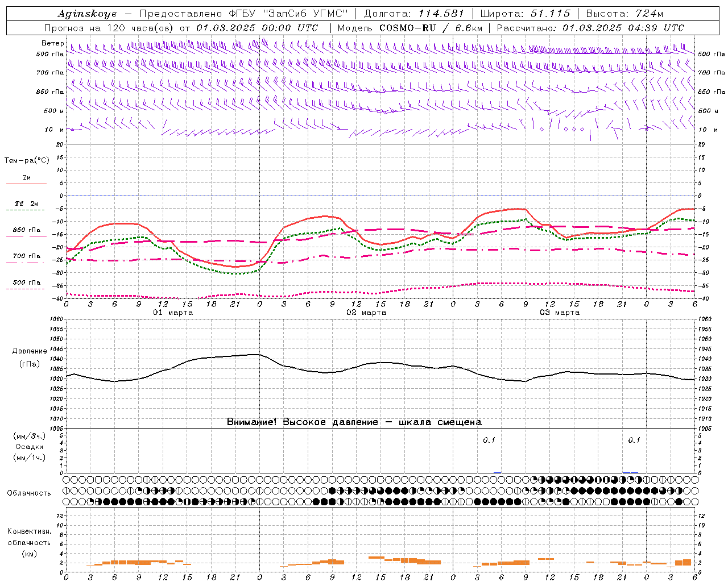
Task: Select the 700 гПа entry in temperature legend
Action: point(27,256)
